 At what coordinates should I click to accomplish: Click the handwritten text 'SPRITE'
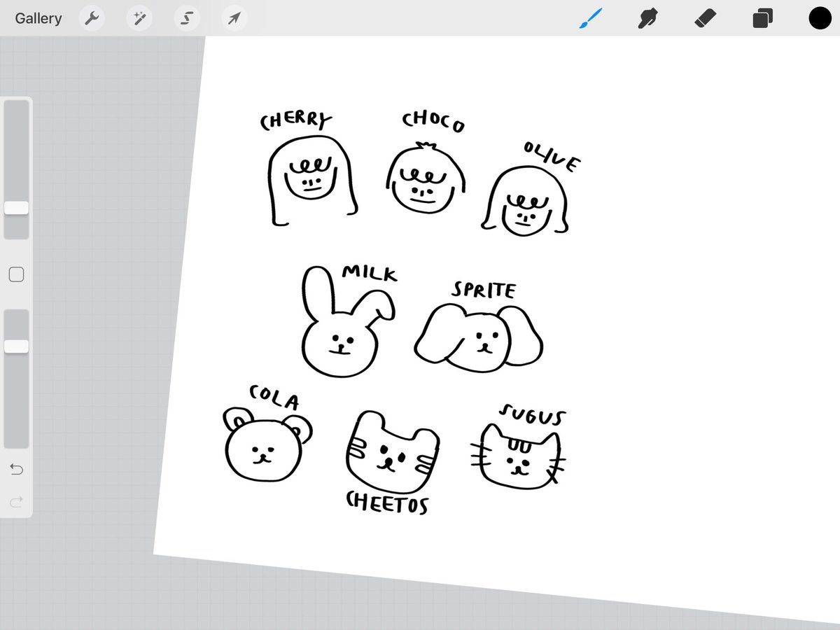click(483, 290)
